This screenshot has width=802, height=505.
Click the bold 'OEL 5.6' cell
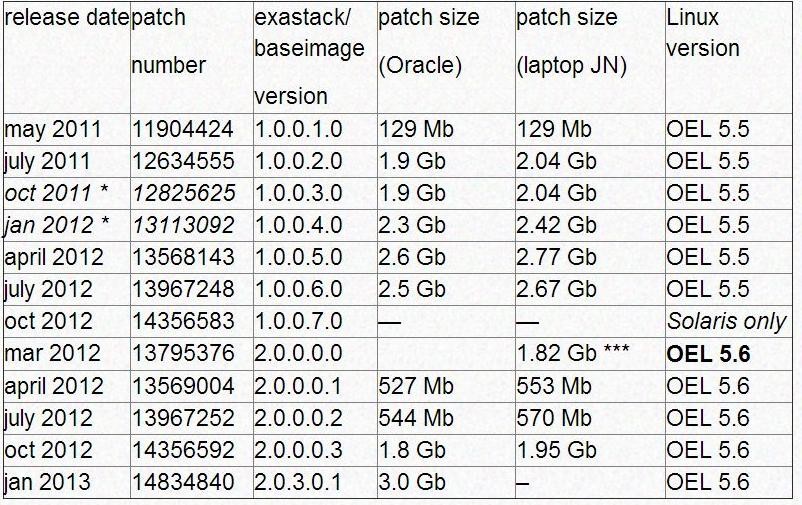[708, 354]
